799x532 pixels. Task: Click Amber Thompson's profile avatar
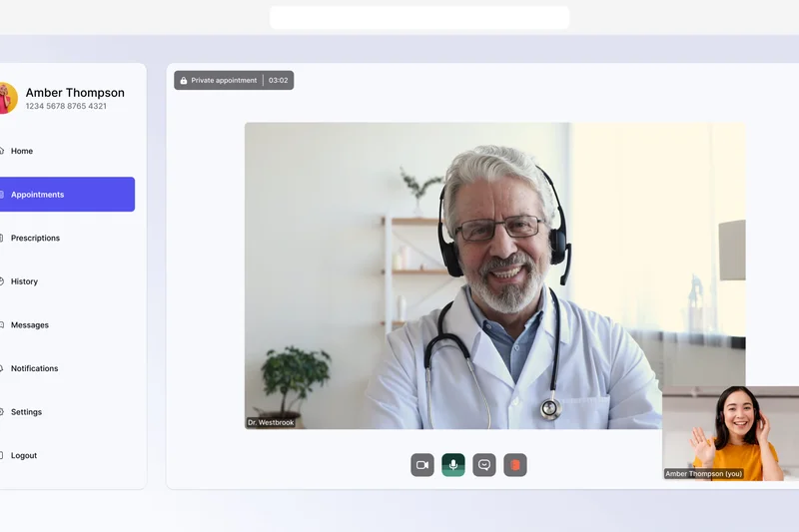coord(7,98)
